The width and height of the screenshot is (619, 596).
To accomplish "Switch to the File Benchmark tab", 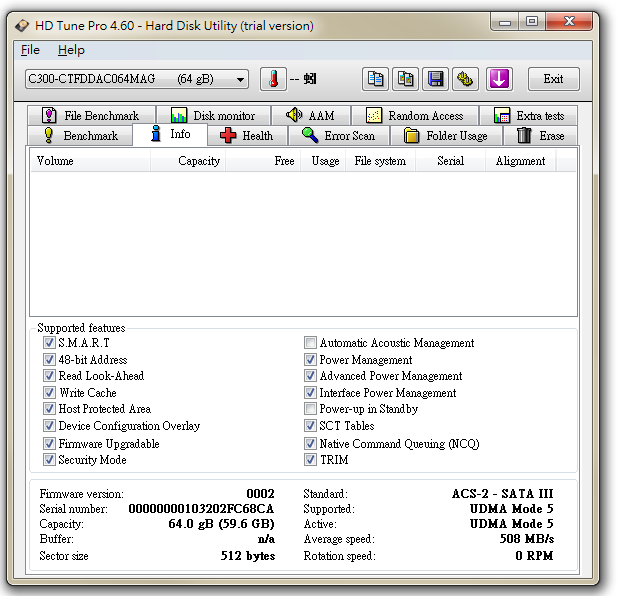I will click(91, 115).
